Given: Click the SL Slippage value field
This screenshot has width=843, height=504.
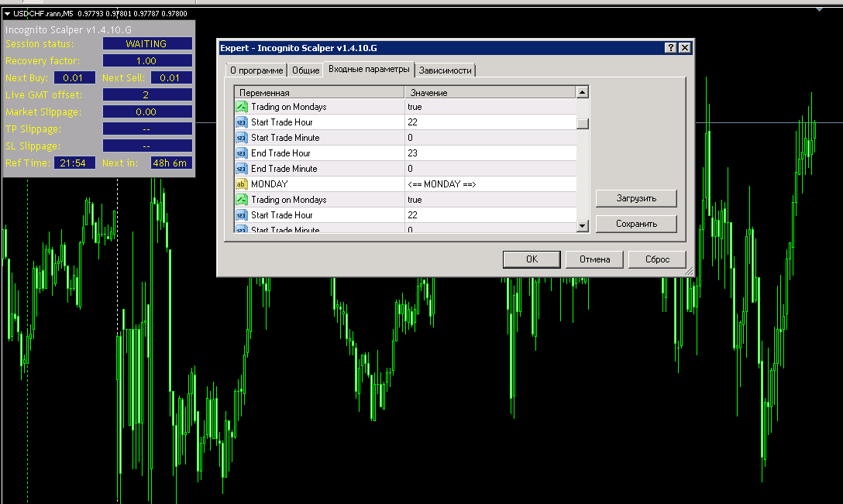Looking at the screenshot, I should click(147, 146).
